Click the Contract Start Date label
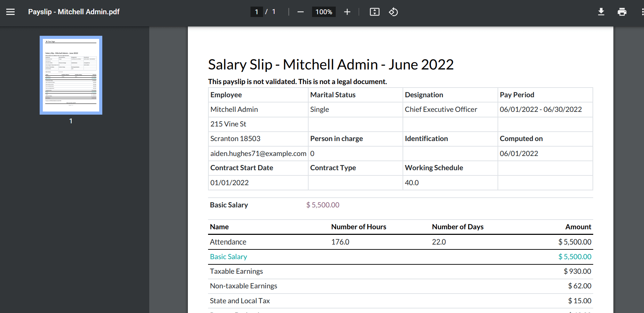 pos(241,168)
